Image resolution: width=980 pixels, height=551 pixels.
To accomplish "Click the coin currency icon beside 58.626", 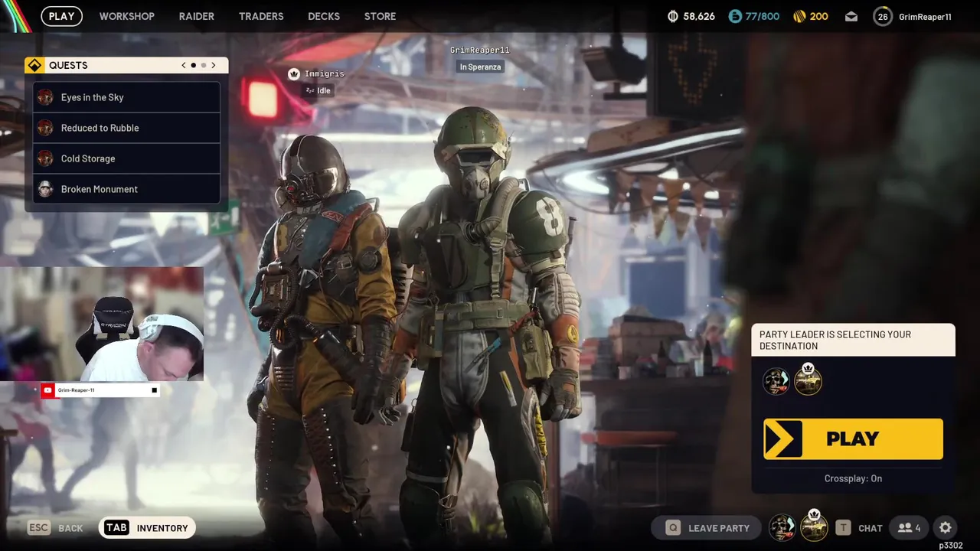I will [673, 16].
